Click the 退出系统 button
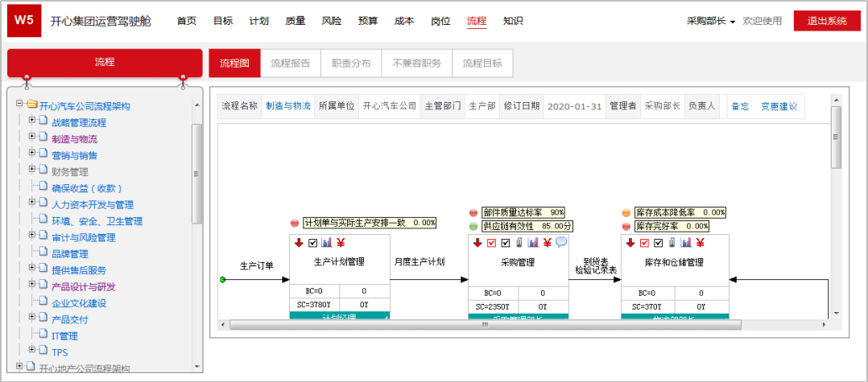 tap(826, 21)
